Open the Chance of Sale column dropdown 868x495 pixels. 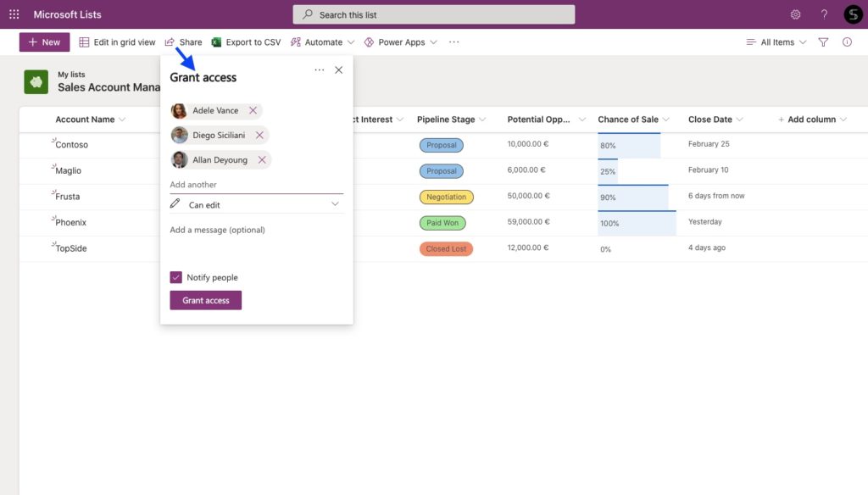tap(666, 120)
